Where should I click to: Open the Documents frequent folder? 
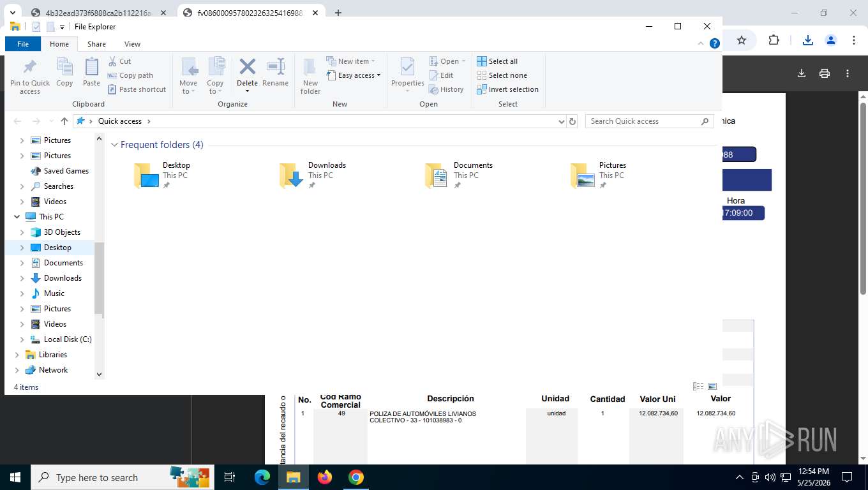(x=459, y=175)
